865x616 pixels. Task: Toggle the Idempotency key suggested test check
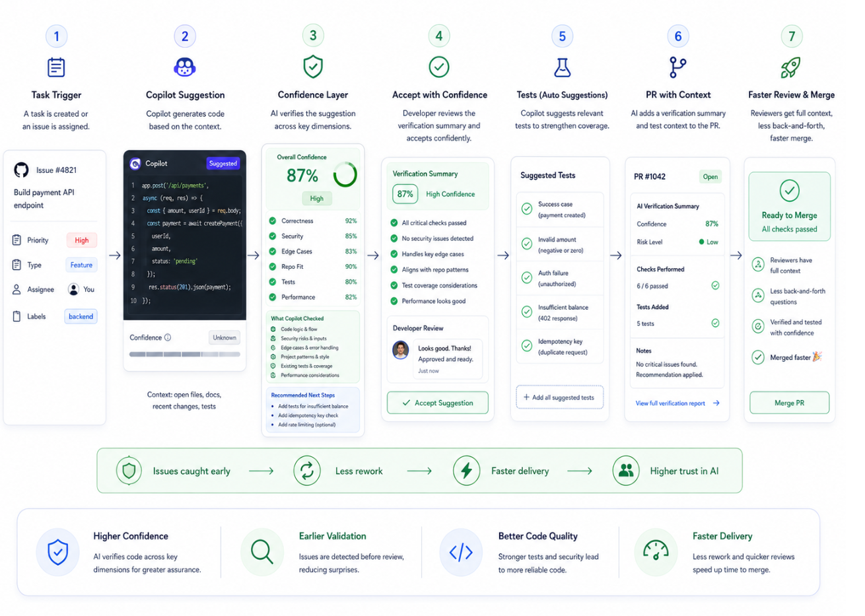coord(527,346)
